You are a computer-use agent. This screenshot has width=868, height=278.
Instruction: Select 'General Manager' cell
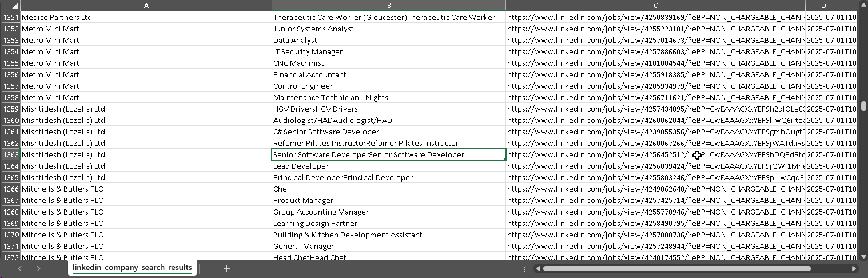click(389, 246)
